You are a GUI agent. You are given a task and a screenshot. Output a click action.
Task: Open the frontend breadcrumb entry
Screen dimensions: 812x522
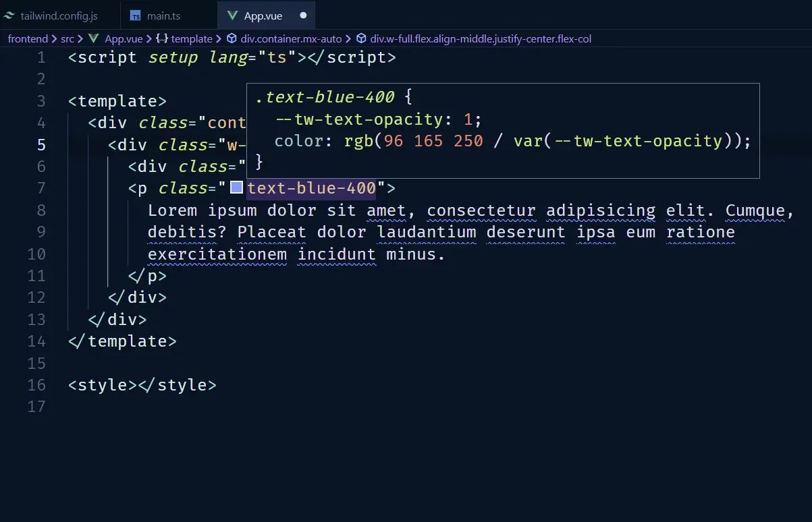point(27,38)
